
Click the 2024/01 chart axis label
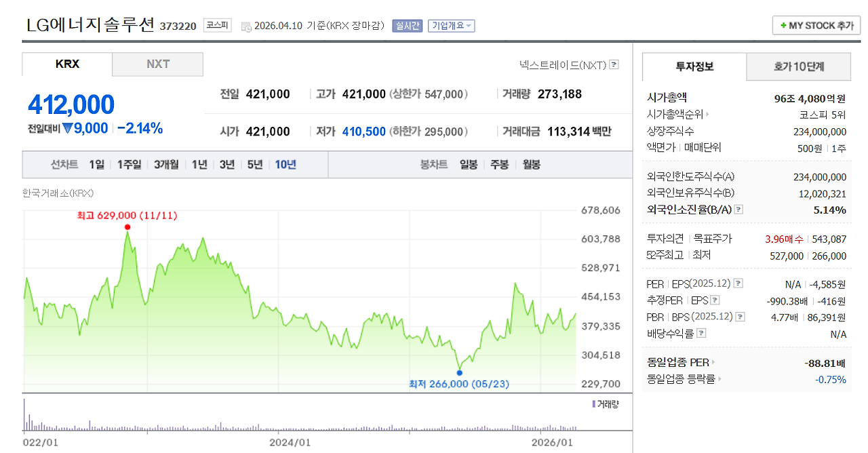click(x=290, y=442)
